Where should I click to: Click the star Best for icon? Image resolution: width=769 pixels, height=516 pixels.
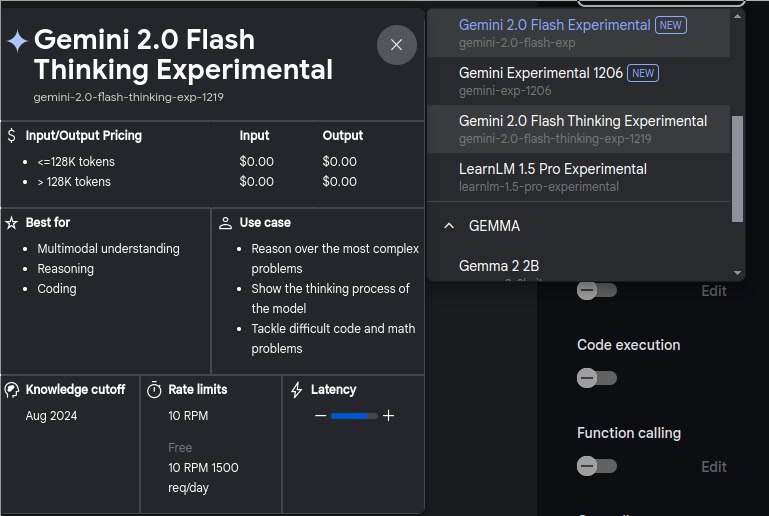coord(12,222)
